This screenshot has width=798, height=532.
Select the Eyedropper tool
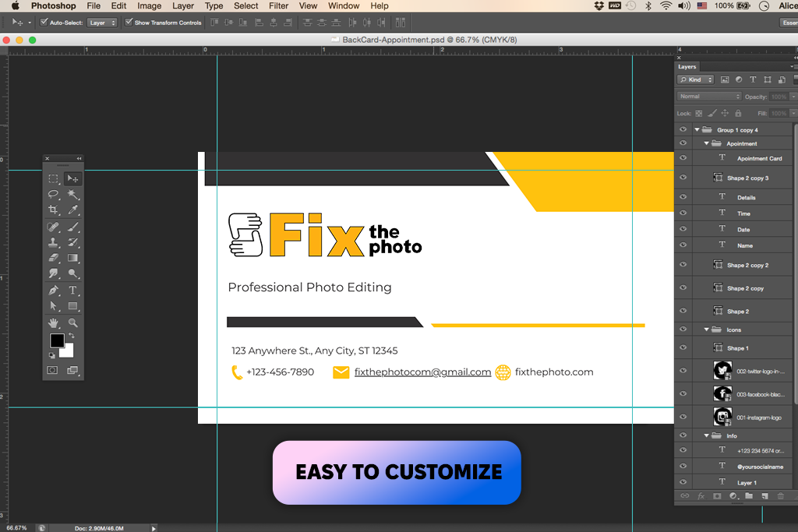click(x=72, y=210)
